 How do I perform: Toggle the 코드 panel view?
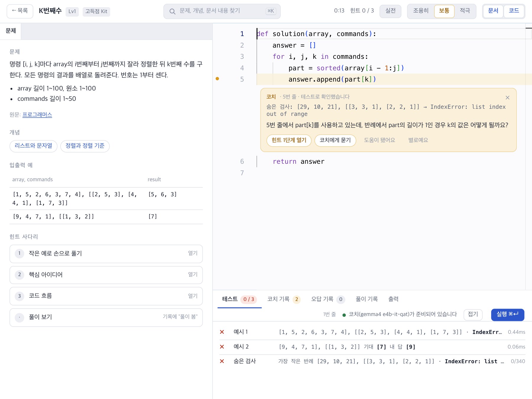coord(514,11)
